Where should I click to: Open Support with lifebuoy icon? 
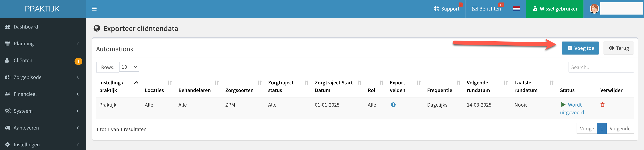(447, 9)
